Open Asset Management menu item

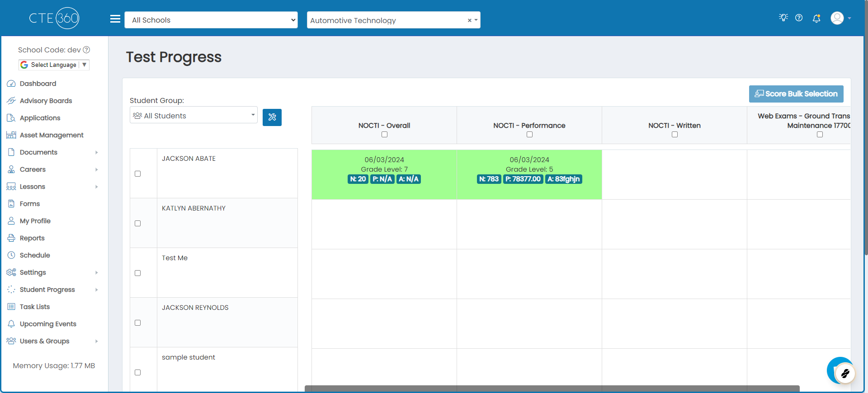(52, 135)
